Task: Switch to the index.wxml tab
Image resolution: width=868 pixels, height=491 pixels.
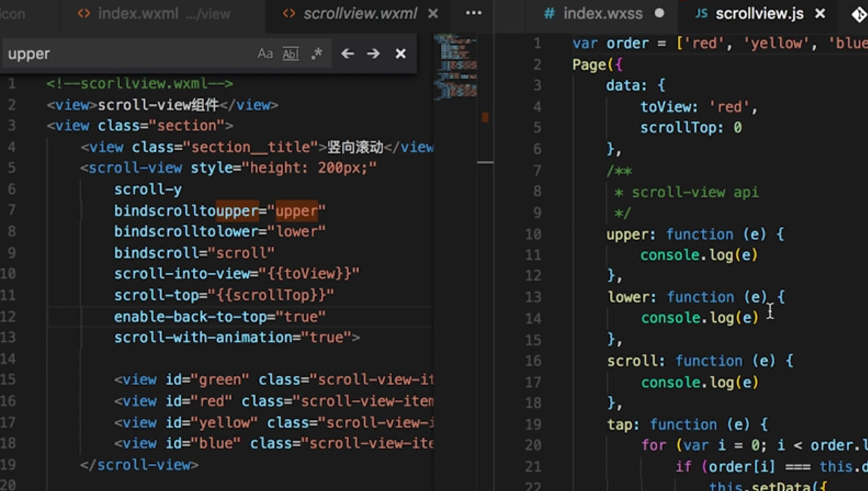Action: pyautogui.click(x=154, y=13)
